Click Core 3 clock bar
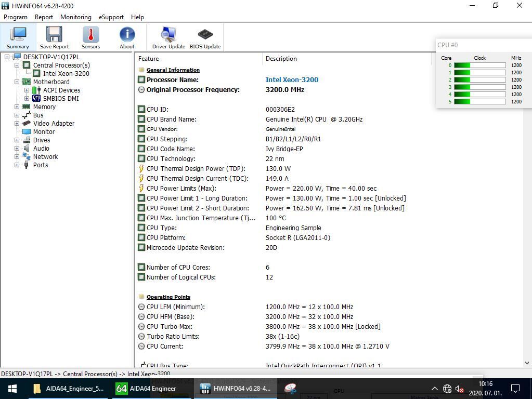This screenshot has height=399, width=532. (x=480, y=87)
